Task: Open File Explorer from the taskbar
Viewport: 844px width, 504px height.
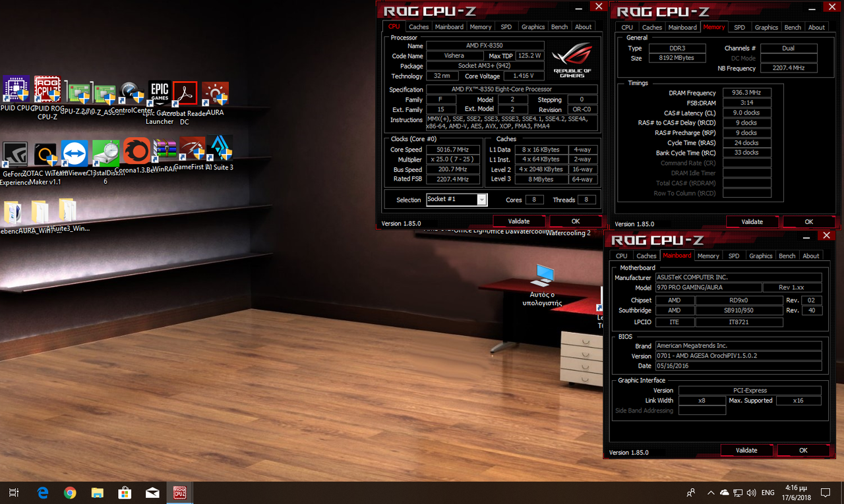Action: click(x=97, y=493)
